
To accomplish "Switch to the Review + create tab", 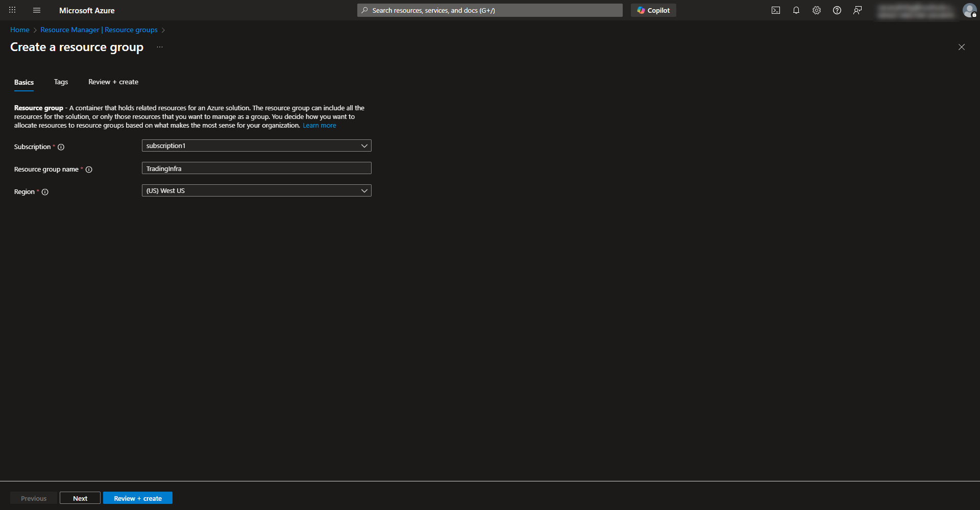I will click(113, 82).
